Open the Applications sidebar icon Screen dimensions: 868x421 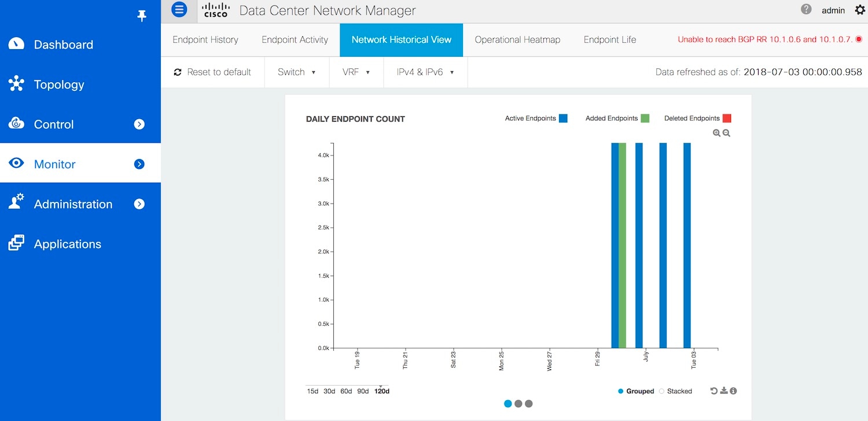point(16,243)
